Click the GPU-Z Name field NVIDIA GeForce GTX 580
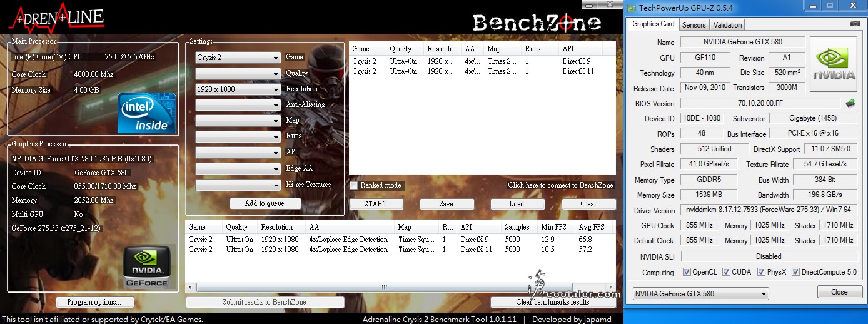868x324 pixels. [742, 42]
